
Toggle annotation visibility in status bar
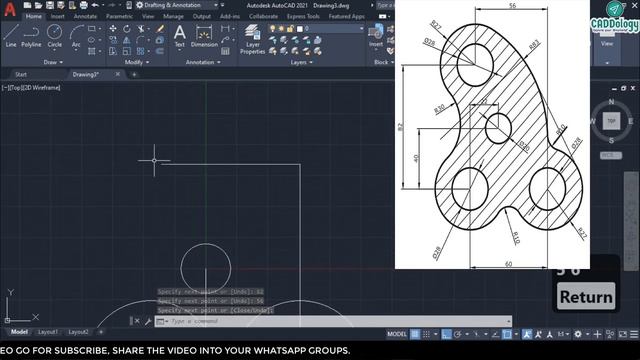click(527, 334)
